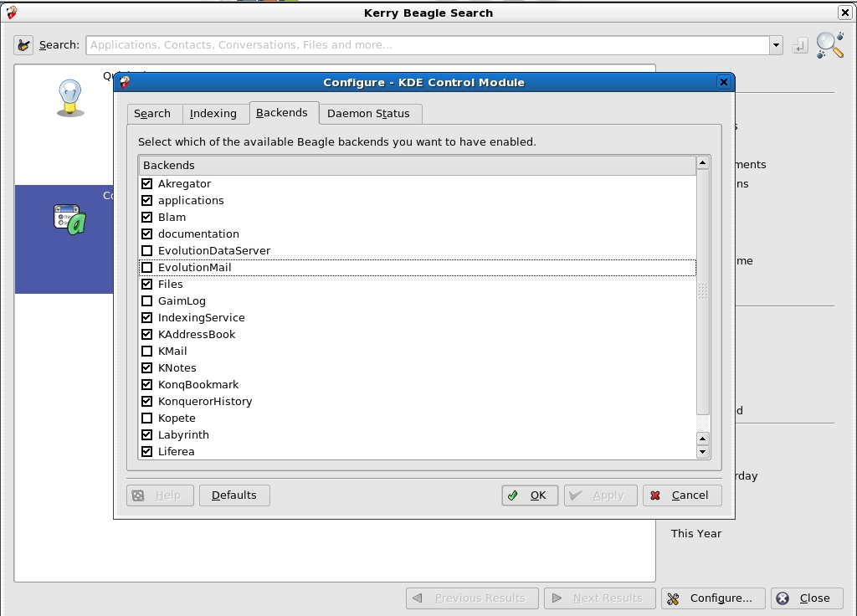Screen dimensions: 857x616
Task: Enable the EvolutionMail backend
Action: (x=146, y=267)
